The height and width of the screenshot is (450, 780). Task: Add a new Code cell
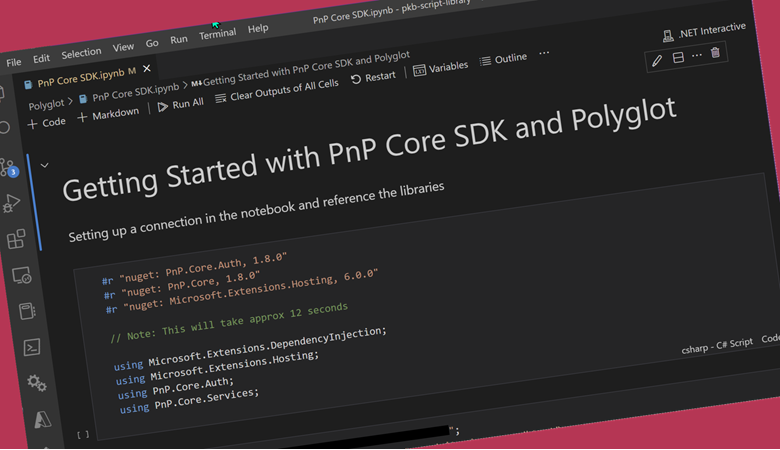click(x=46, y=123)
